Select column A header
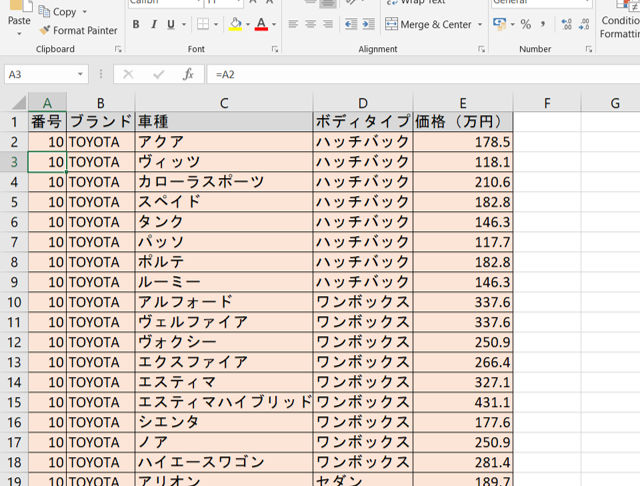Screen dimensions: 640x486 coord(47,103)
